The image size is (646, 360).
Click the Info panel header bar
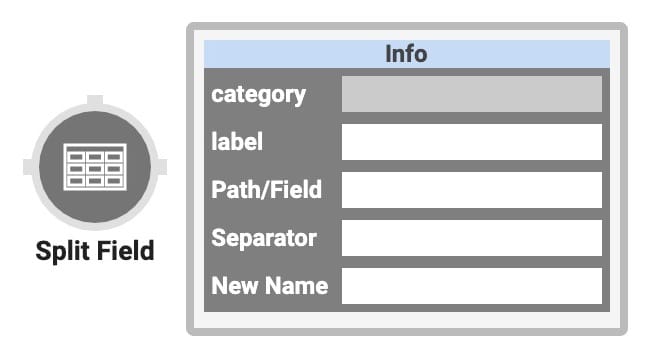(x=407, y=54)
